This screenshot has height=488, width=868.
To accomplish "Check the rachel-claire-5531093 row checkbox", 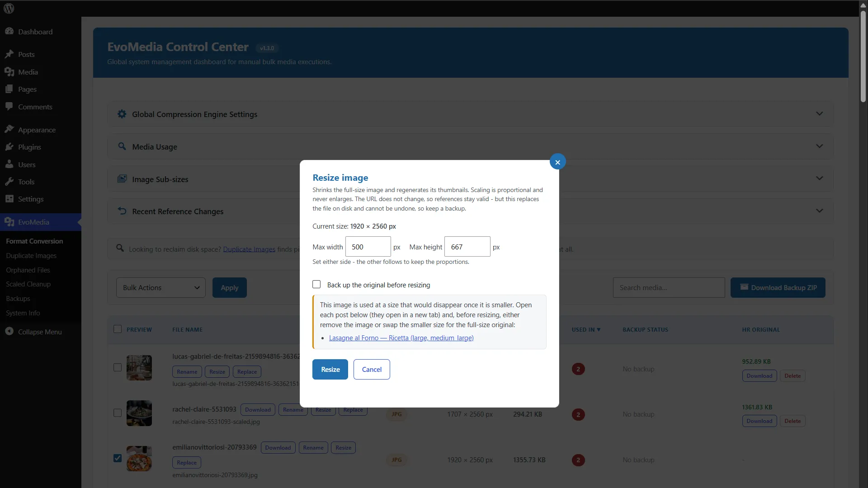I will (x=118, y=413).
